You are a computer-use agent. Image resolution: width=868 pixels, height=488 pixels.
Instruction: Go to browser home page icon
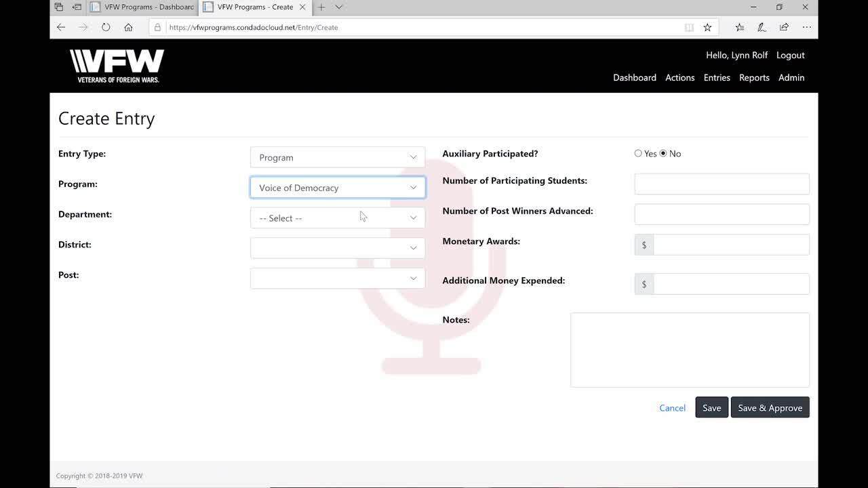128,27
